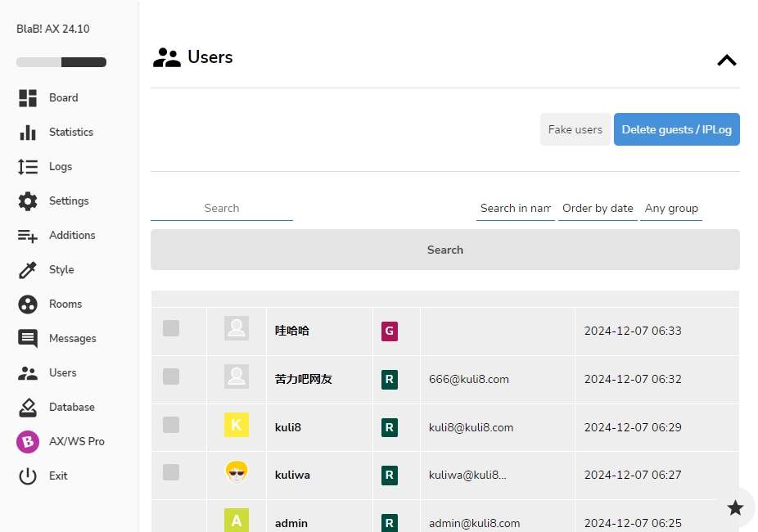Open Settings gear icon in sidebar
Image resolution: width=758 pixels, height=532 pixels.
coord(28,201)
